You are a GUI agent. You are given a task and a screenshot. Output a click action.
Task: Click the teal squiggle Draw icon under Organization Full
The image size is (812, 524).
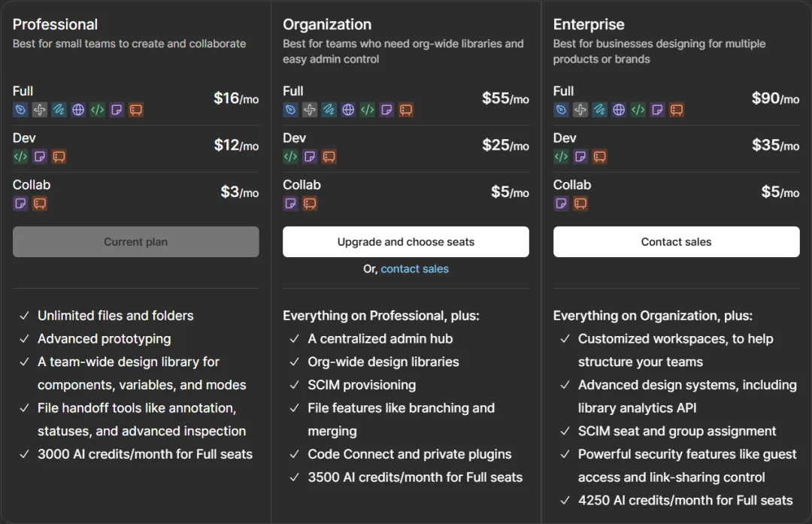click(x=329, y=110)
